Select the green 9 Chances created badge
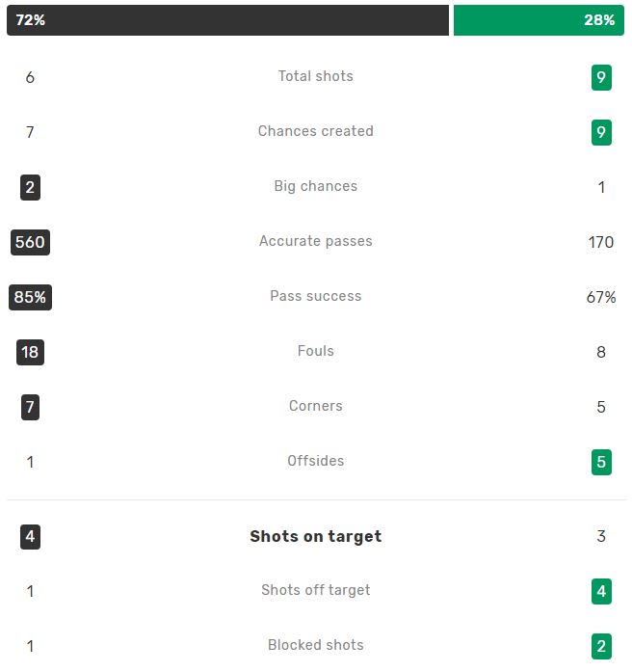The width and height of the screenshot is (632, 672). [601, 132]
